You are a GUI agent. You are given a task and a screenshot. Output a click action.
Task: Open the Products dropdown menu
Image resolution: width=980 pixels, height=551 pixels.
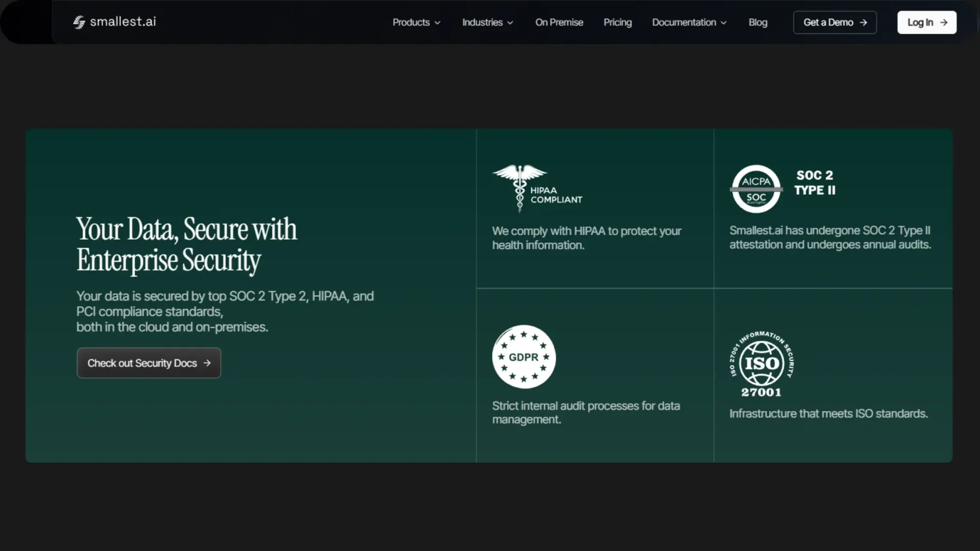click(x=416, y=22)
